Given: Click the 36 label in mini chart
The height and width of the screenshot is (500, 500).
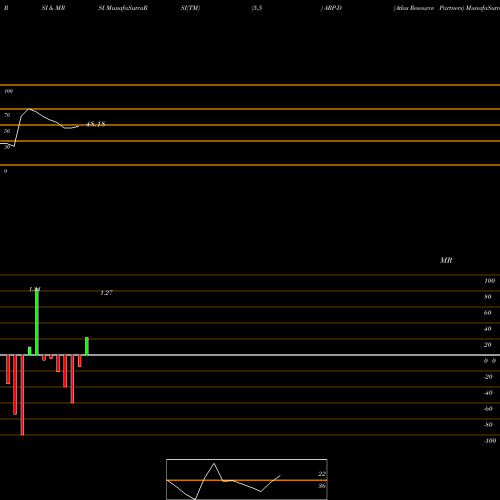Looking at the screenshot, I should (322, 486).
